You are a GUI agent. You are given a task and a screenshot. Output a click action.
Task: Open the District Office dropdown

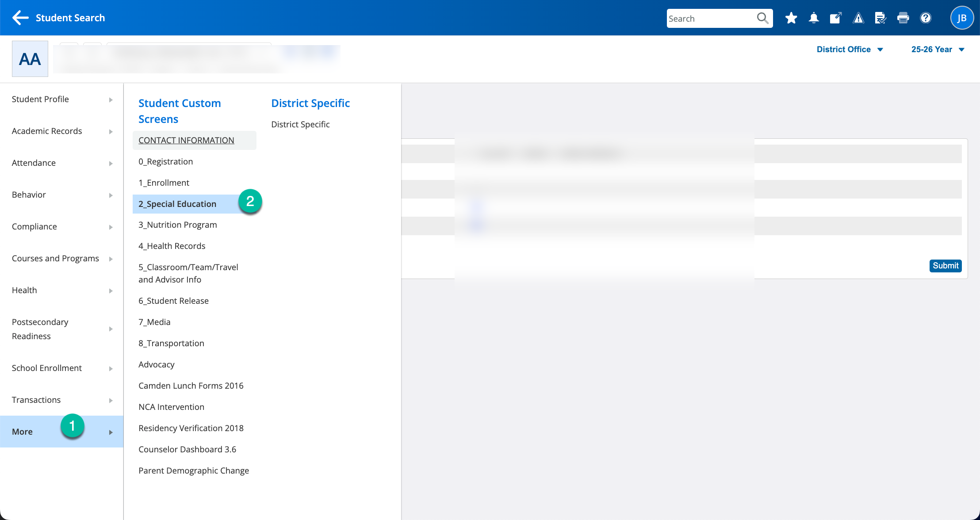click(x=850, y=50)
